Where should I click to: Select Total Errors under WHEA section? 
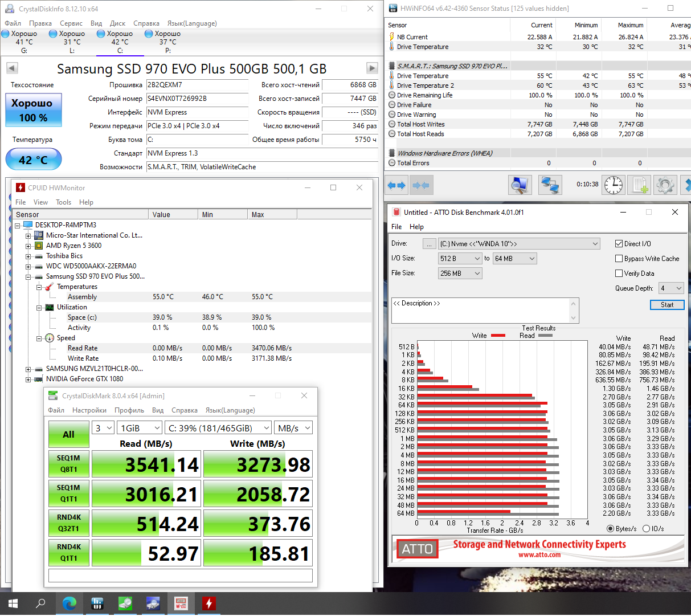(538, 163)
